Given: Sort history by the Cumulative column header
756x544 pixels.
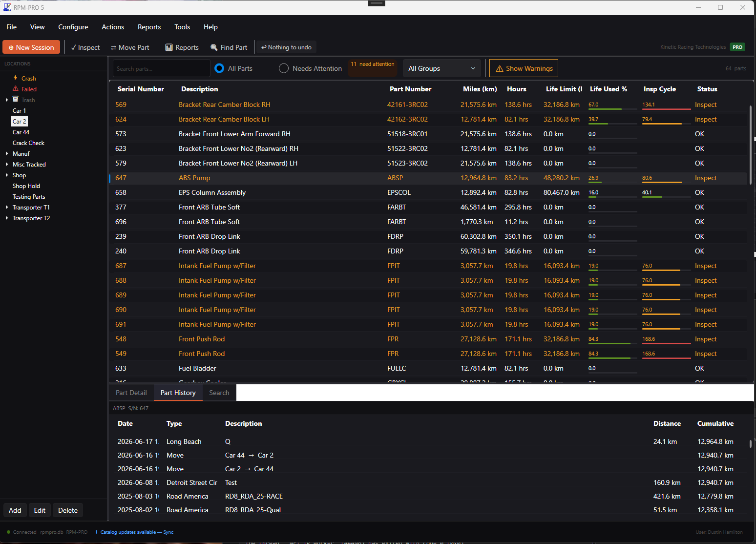Looking at the screenshot, I should point(715,423).
